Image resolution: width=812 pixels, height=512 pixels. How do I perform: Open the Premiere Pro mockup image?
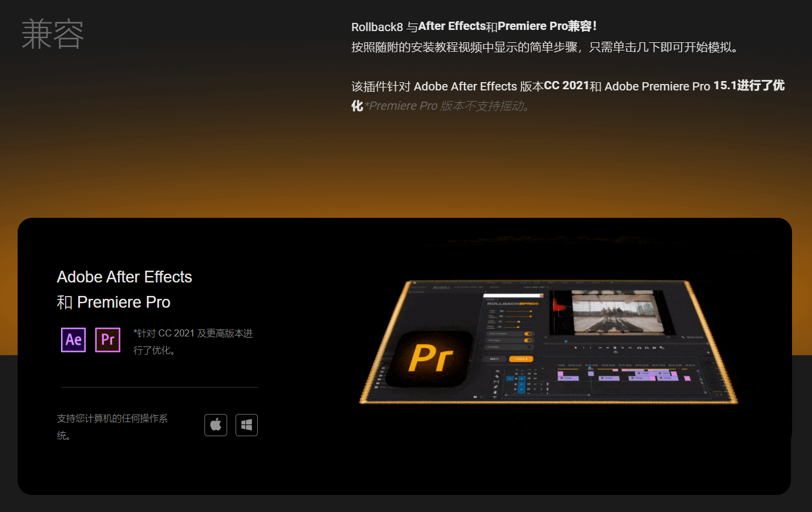pos(548,342)
